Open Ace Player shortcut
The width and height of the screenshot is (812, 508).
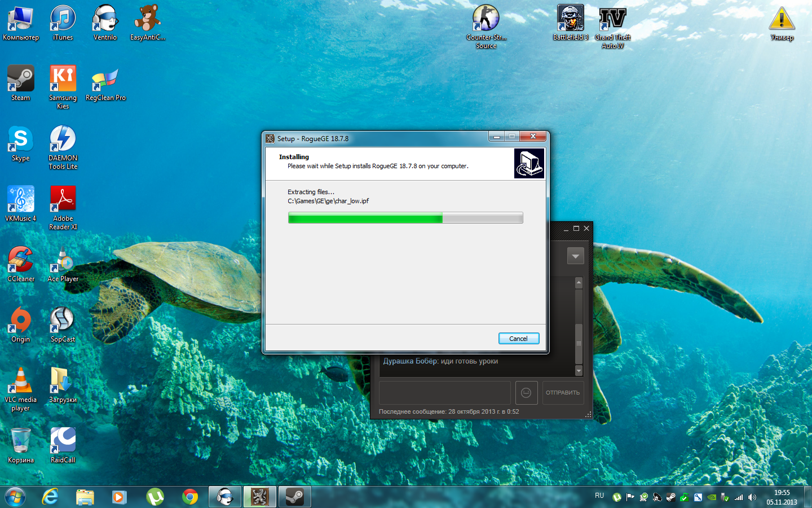click(63, 265)
